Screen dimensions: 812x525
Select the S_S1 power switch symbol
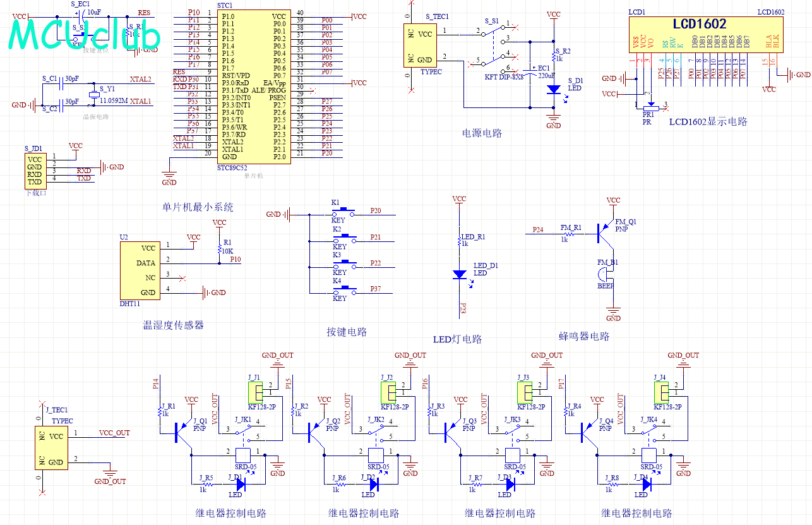click(x=495, y=45)
